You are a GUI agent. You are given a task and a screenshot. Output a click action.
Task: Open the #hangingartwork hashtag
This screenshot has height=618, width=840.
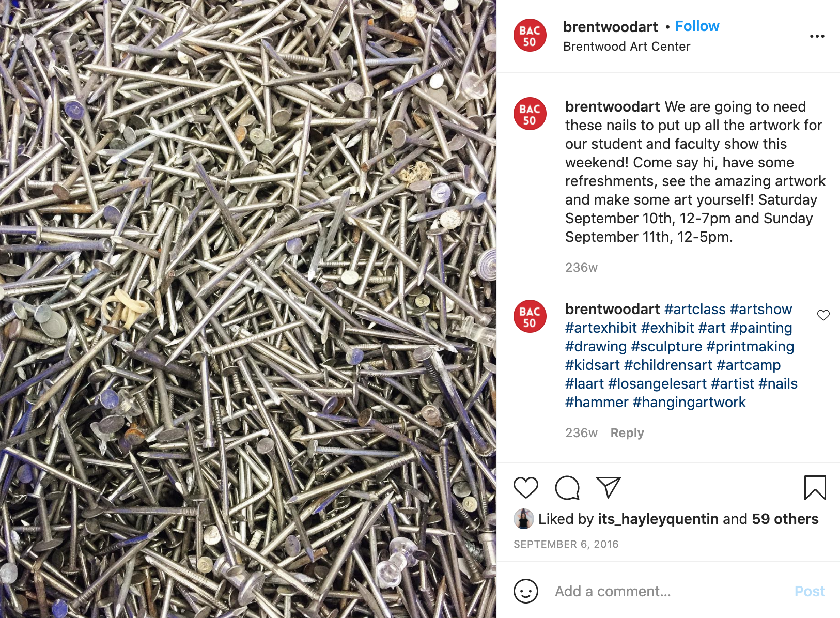689,402
